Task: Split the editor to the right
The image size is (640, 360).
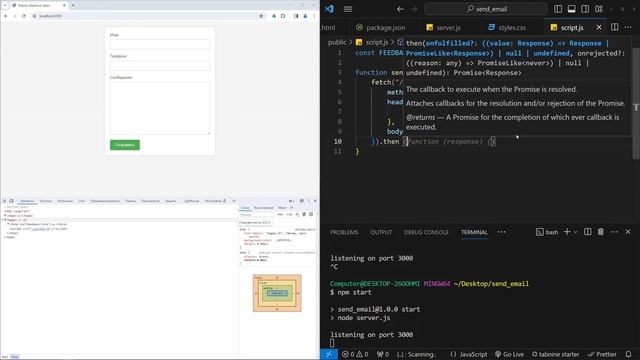Action: tap(614, 27)
